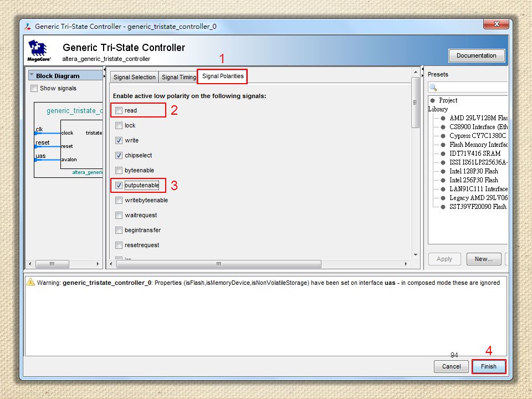The image size is (532, 399).
Task: Click the MegaCore logo icon
Action: pos(39,50)
